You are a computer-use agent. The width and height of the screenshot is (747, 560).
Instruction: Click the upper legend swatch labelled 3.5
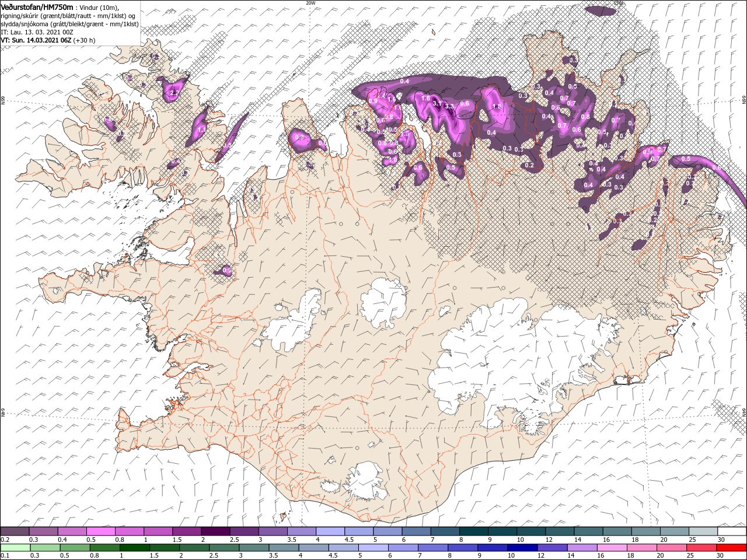pos(302,531)
